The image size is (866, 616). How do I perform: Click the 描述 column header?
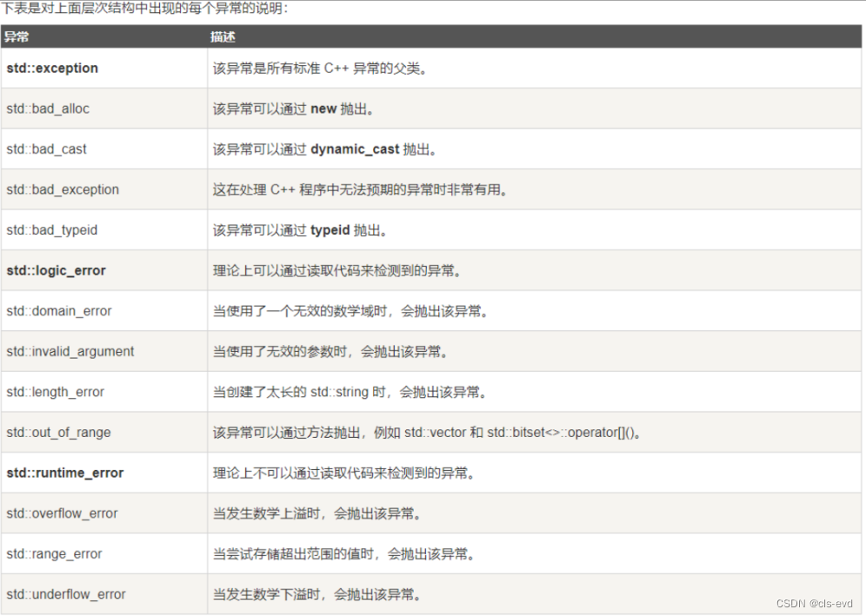coord(223,37)
